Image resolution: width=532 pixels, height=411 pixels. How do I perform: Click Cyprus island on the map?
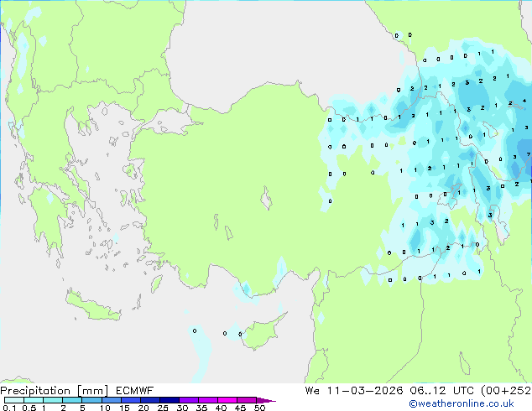coord(261,332)
